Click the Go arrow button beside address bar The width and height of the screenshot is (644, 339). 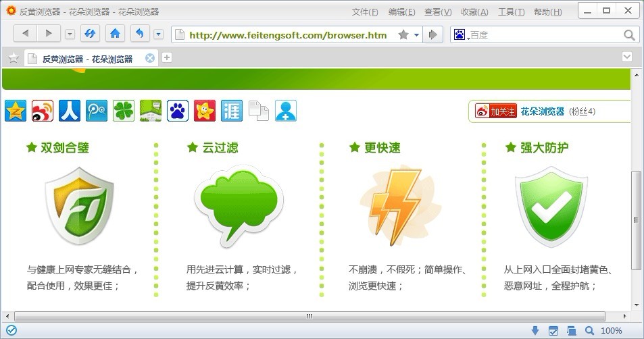click(432, 35)
